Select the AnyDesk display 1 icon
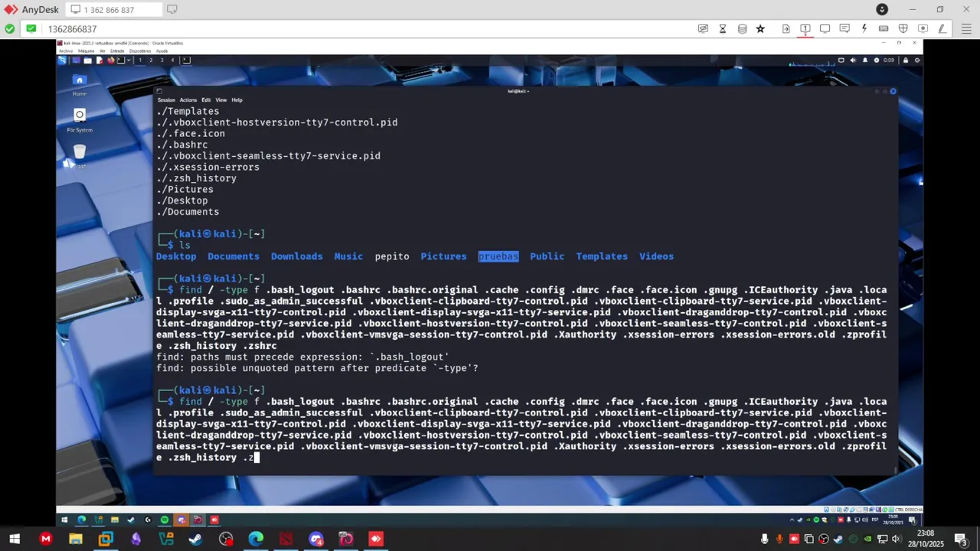 pyautogui.click(x=805, y=29)
